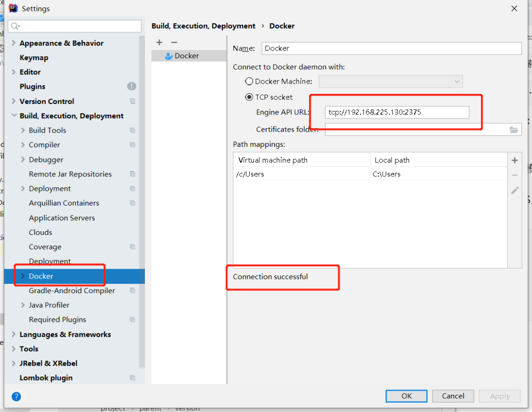Collapse Build, Execution, Deployment section
This screenshot has width=532, height=412.
[14, 115]
